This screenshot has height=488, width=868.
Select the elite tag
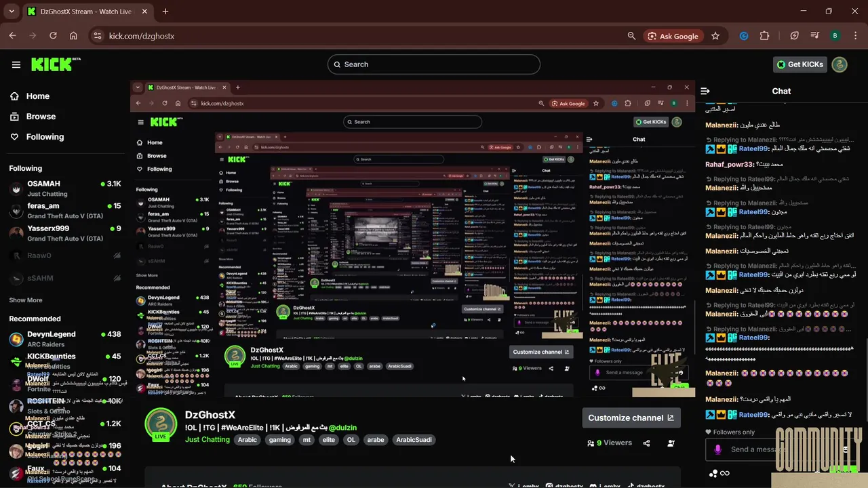[329, 440]
